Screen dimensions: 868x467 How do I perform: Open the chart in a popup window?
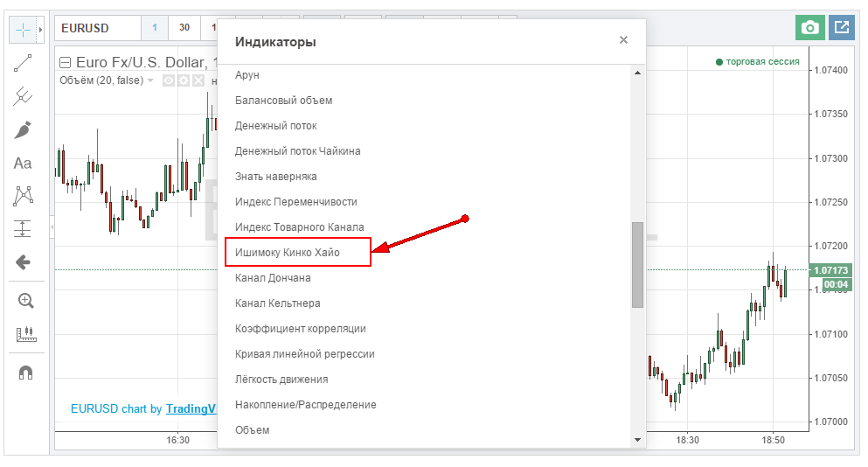842,28
